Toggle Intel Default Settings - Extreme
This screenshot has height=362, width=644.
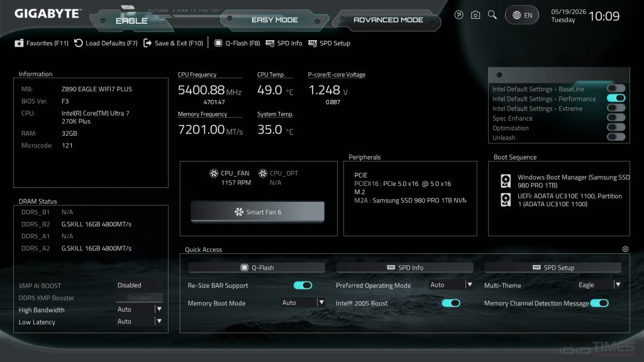click(x=616, y=107)
